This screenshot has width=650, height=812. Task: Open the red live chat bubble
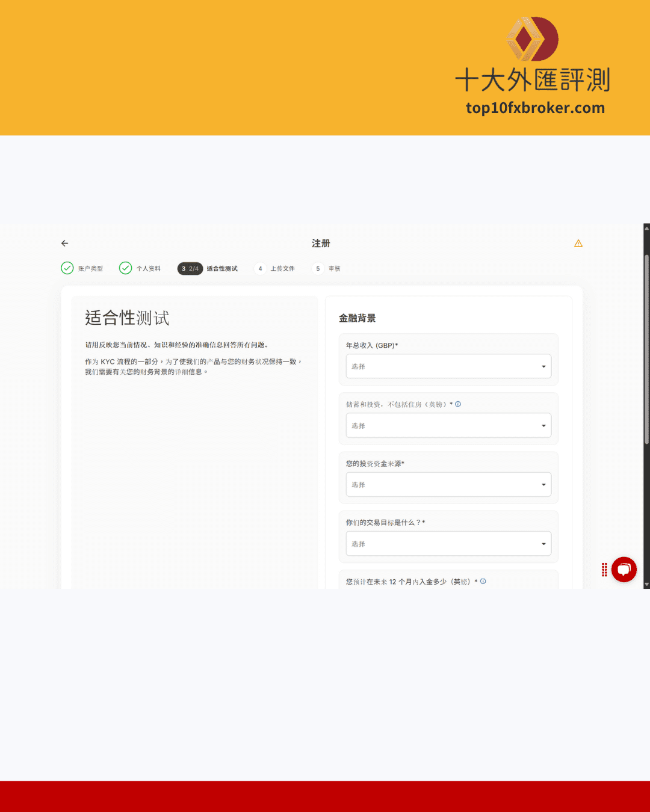(624, 570)
